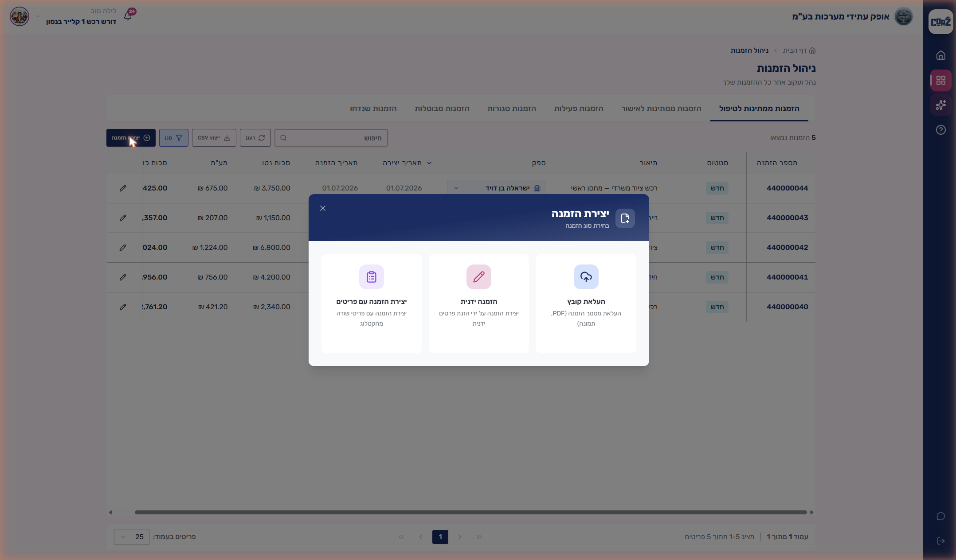Switch to the הזמנות ממתינות לאישור tab
Image resolution: width=956 pixels, height=560 pixels.
661,109
